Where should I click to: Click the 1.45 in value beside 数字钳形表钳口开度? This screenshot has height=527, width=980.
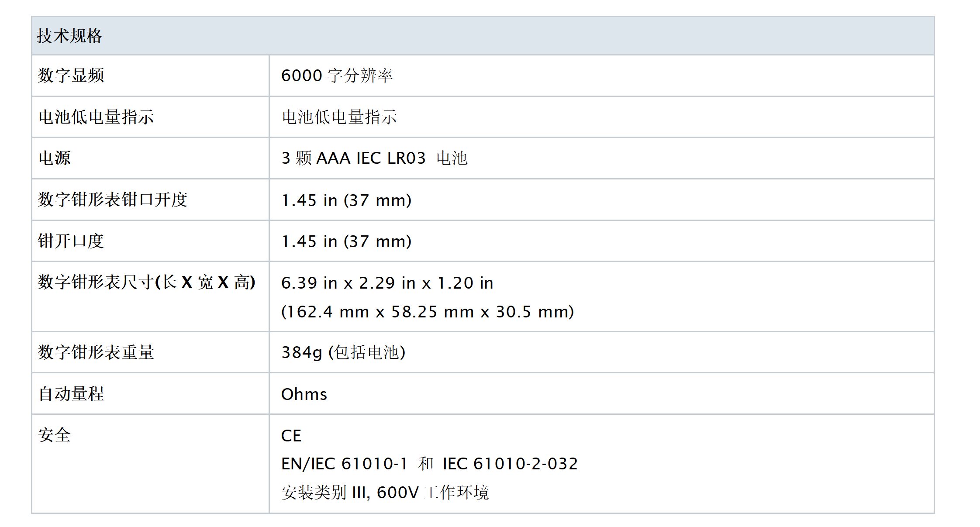click(346, 200)
